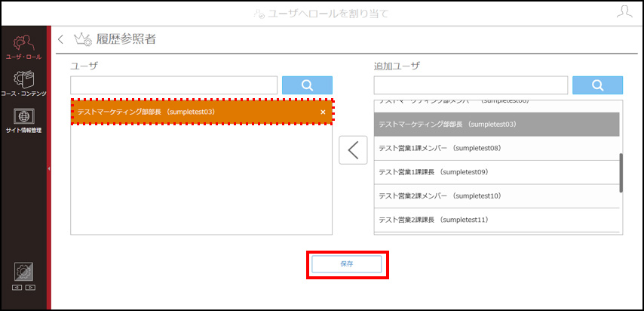Open the サイト情報管理 sidebar section

[x=23, y=121]
